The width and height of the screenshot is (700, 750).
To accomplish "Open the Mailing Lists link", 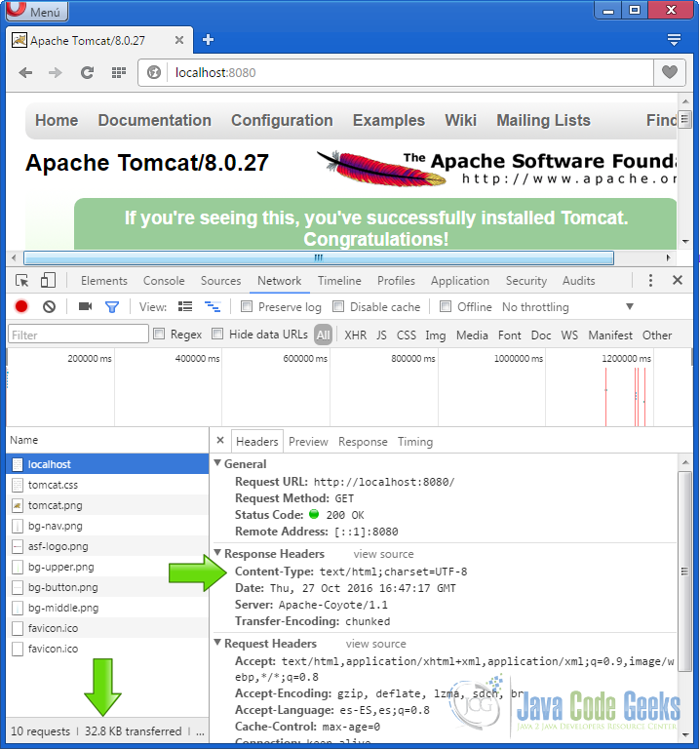I will pos(543,121).
